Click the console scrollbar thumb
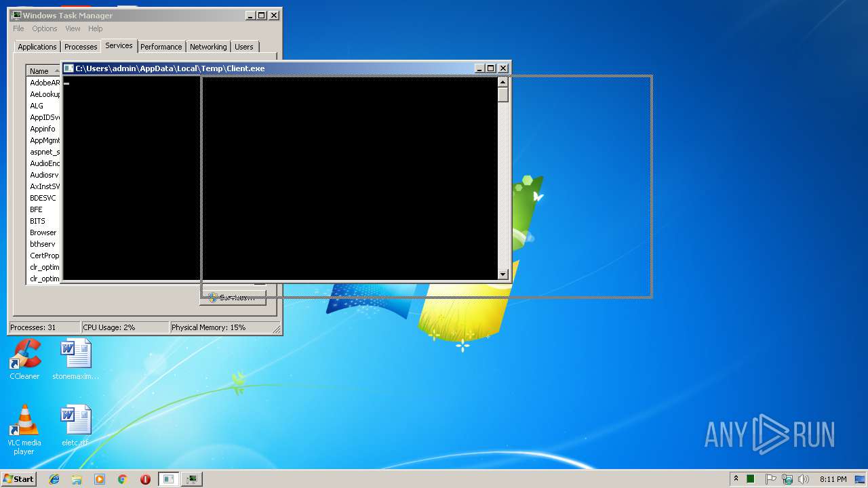 pyautogui.click(x=502, y=94)
